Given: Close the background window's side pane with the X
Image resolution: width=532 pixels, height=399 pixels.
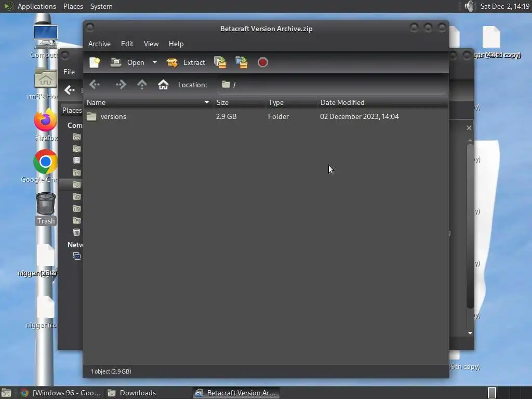Looking at the screenshot, I should coord(469,128).
